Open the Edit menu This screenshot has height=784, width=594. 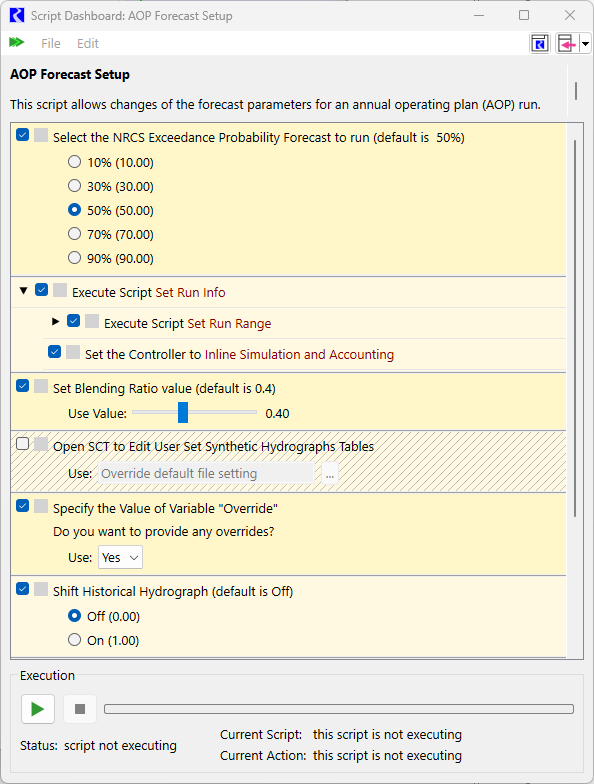point(88,44)
